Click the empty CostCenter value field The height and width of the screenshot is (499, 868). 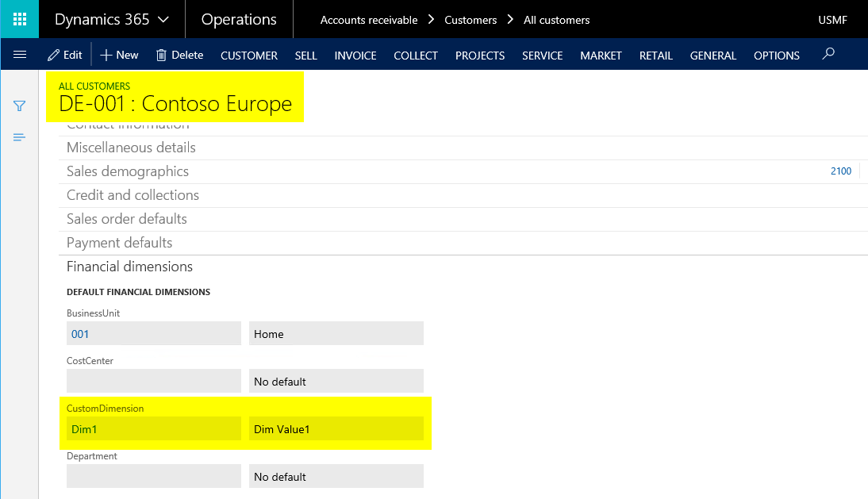(x=154, y=381)
